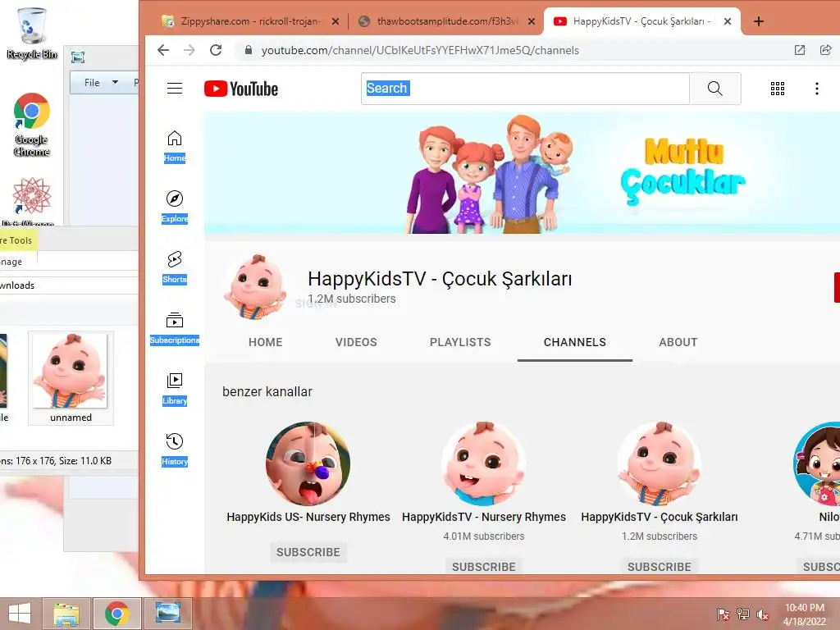The width and height of the screenshot is (840, 630).
Task: Open Library in YouTube sidebar
Action: coord(175,389)
